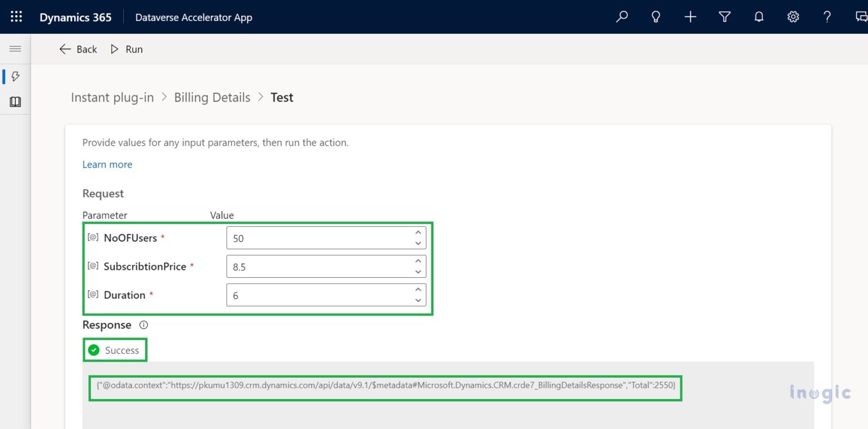Open Instant plug-in breadcrumb item
This screenshot has width=868, height=429.
tap(112, 97)
